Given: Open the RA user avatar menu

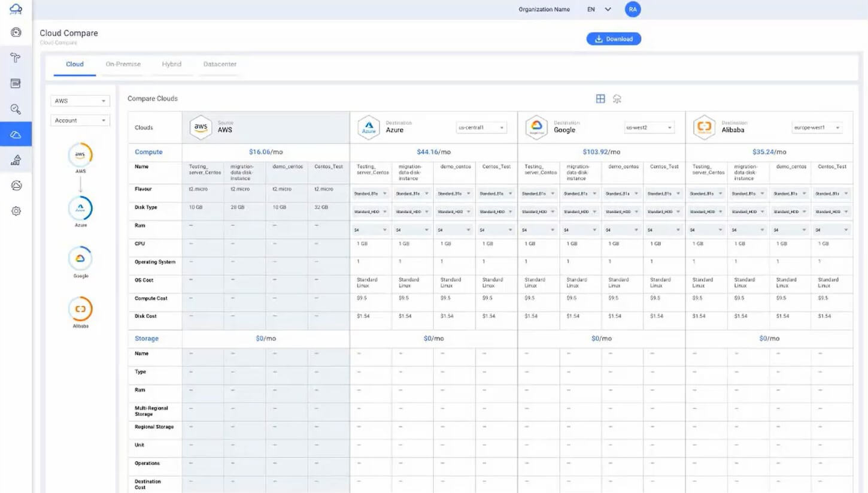Looking at the screenshot, I should 633,10.
